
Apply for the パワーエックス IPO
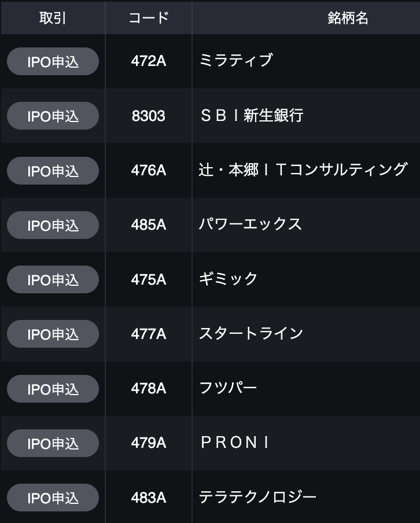point(53,225)
